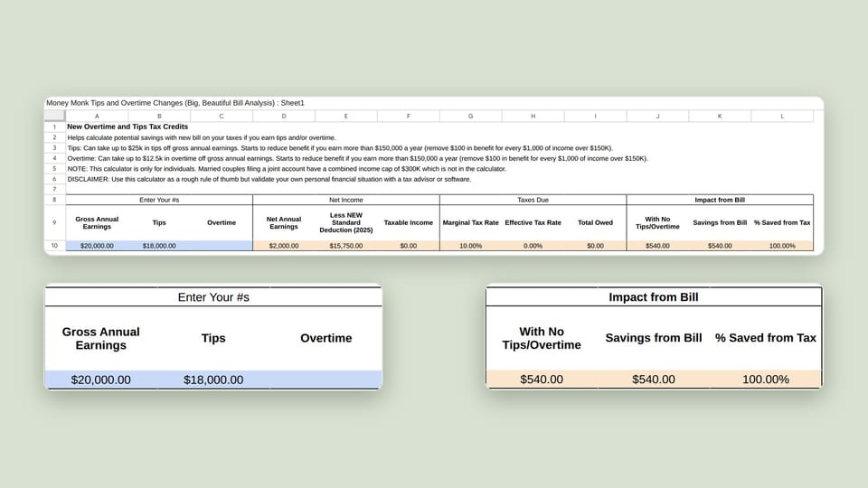Click $20,000.00 in the enlarged Enter Your #s panel
This screenshot has height=488, width=868.
100,380
